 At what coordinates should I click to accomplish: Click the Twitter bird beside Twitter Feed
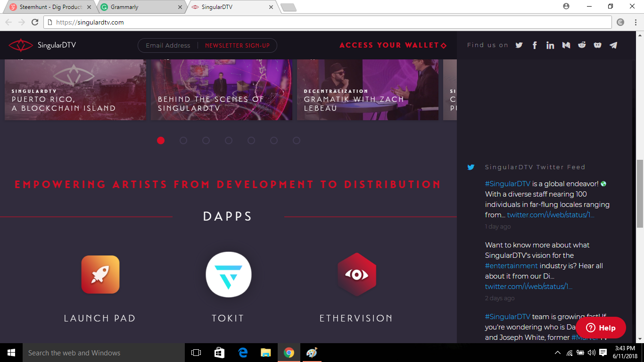click(x=471, y=167)
